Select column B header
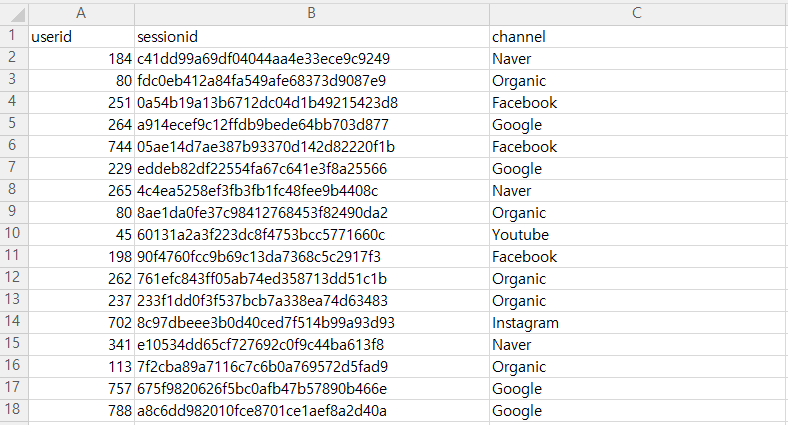788x425 pixels. point(312,14)
